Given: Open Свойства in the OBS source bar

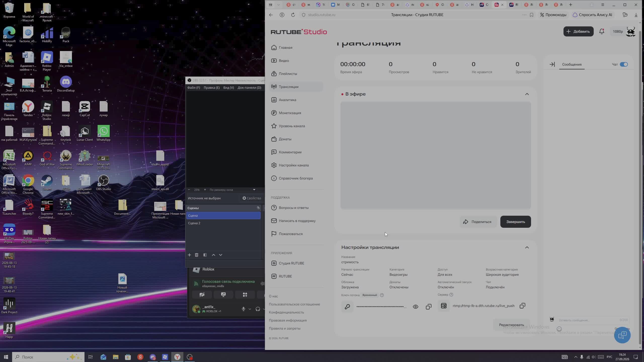Looking at the screenshot, I should pos(252,198).
